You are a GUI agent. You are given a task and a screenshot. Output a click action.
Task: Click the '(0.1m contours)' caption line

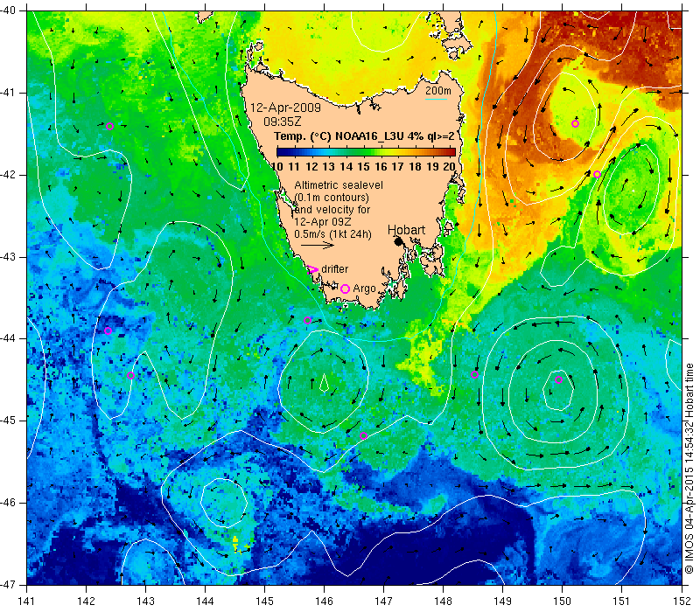[332, 198]
